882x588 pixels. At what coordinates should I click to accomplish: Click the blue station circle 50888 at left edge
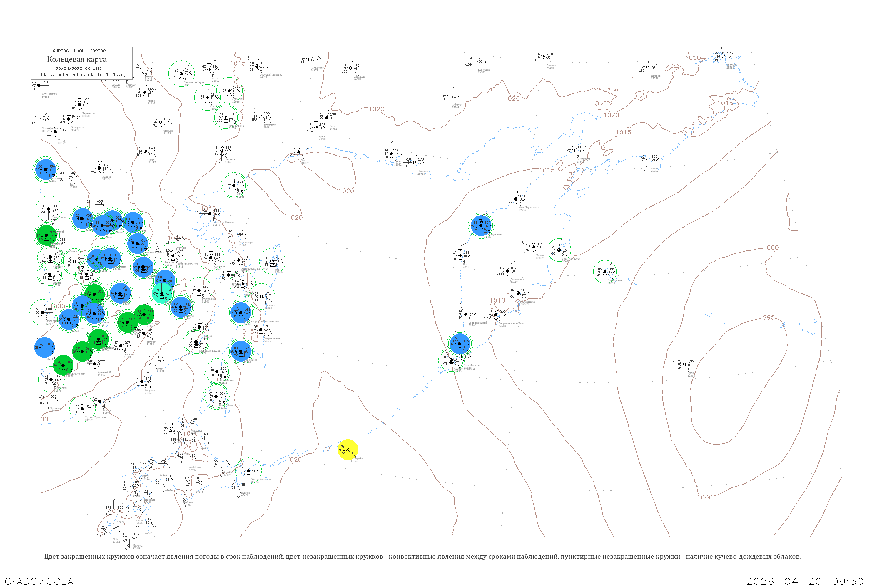45,347
